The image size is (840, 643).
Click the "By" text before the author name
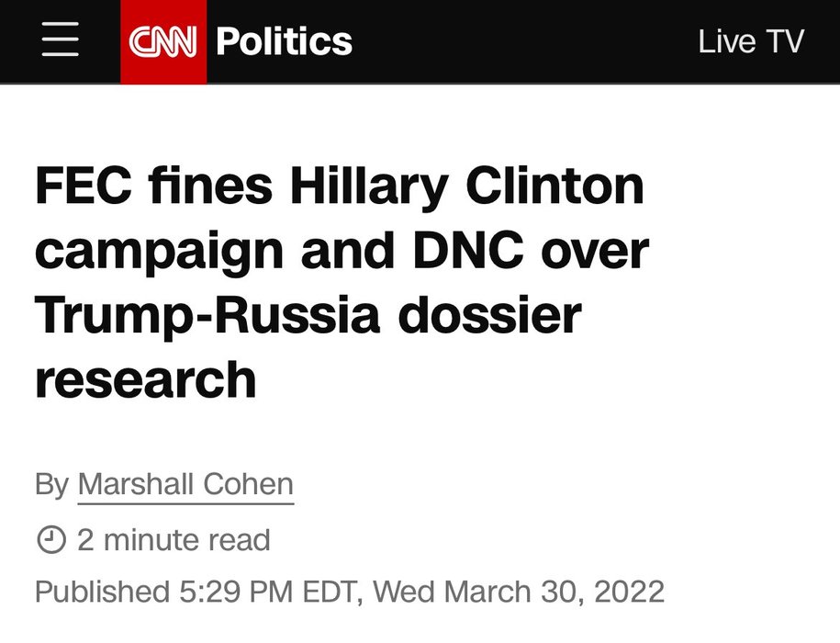click(x=51, y=485)
